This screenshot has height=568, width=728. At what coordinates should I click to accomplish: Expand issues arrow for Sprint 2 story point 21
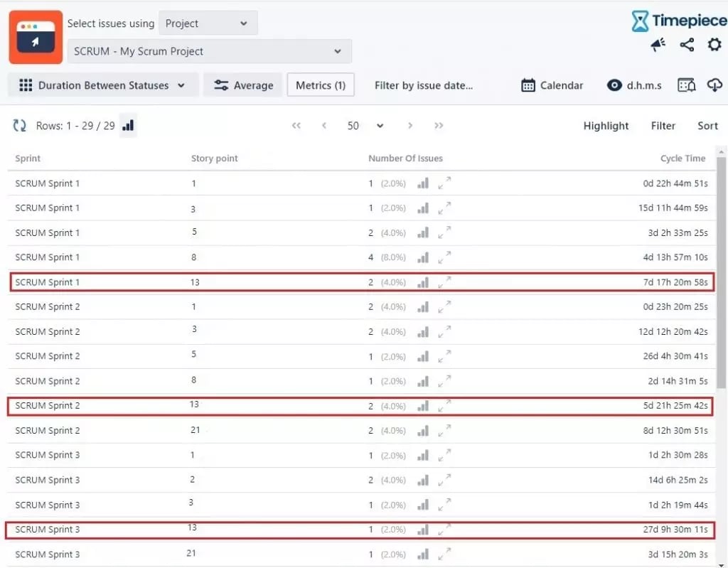click(444, 431)
